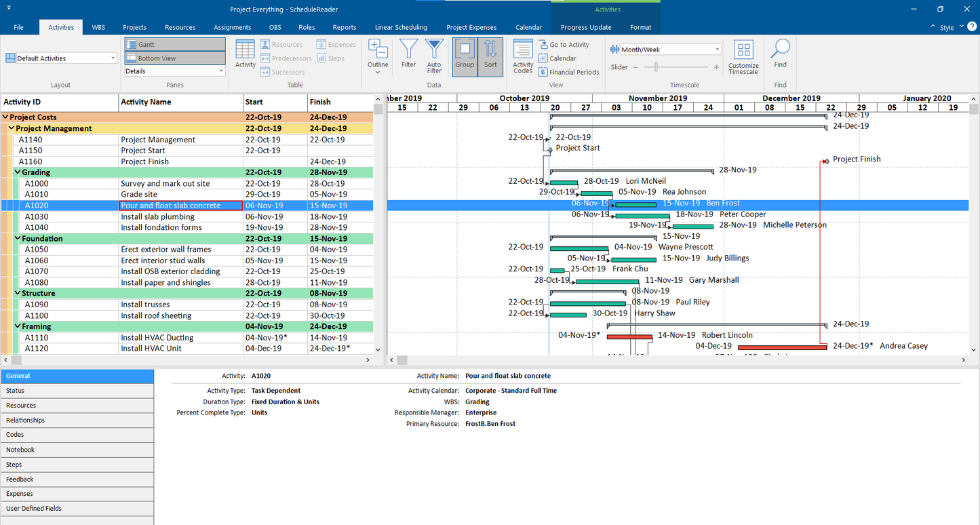Switch to the Reports ribbon tab
This screenshot has width=980, height=525.
point(345,27)
